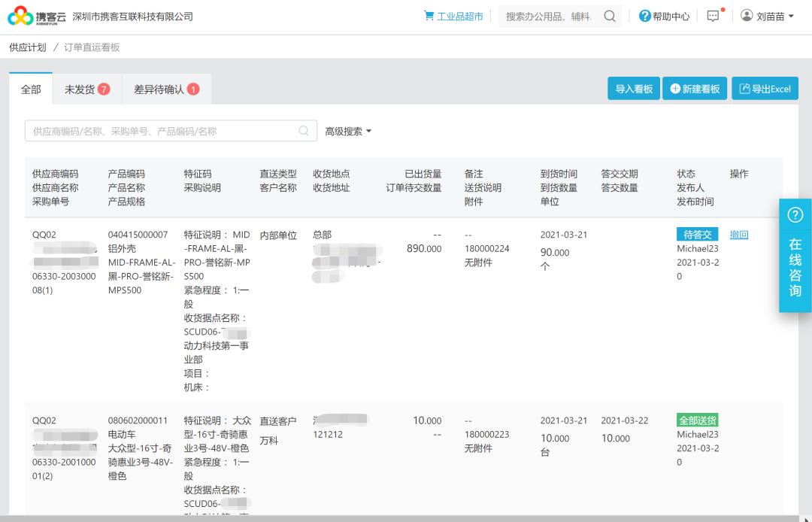Click the 携客云 logo icon
Viewport: 812px width, 522px height.
pyautogui.click(x=20, y=14)
